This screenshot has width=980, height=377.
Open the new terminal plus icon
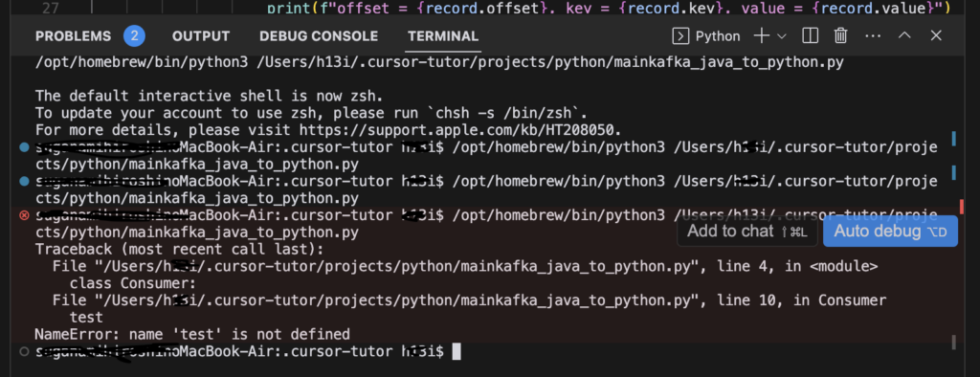point(761,36)
